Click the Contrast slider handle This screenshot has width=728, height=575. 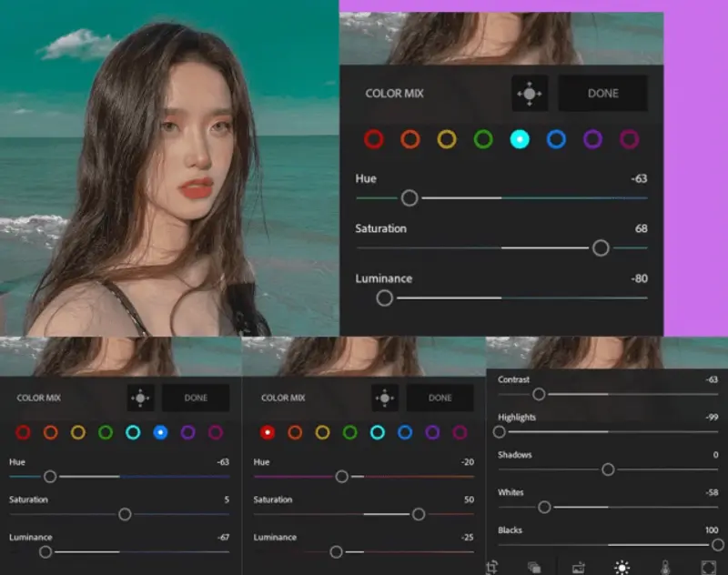pyautogui.click(x=539, y=395)
